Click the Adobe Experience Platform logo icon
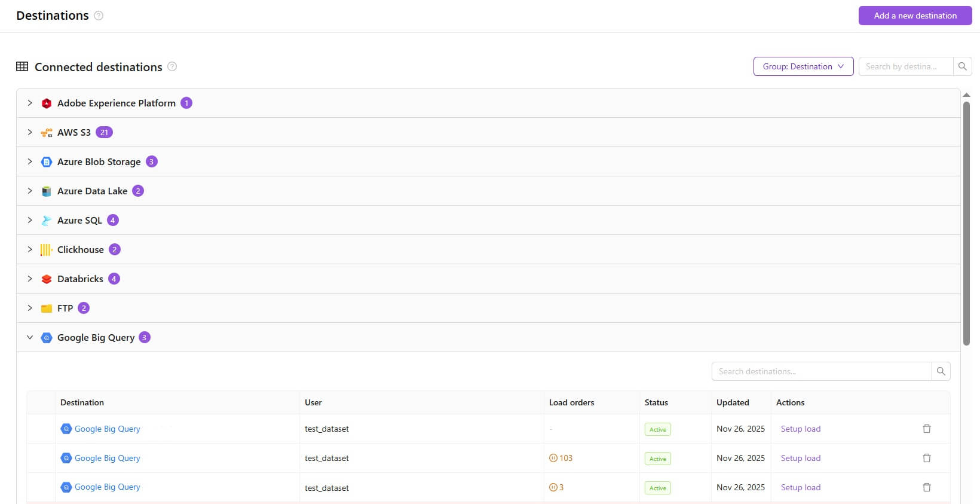Image resolution: width=980 pixels, height=504 pixels. click(47, 103)
